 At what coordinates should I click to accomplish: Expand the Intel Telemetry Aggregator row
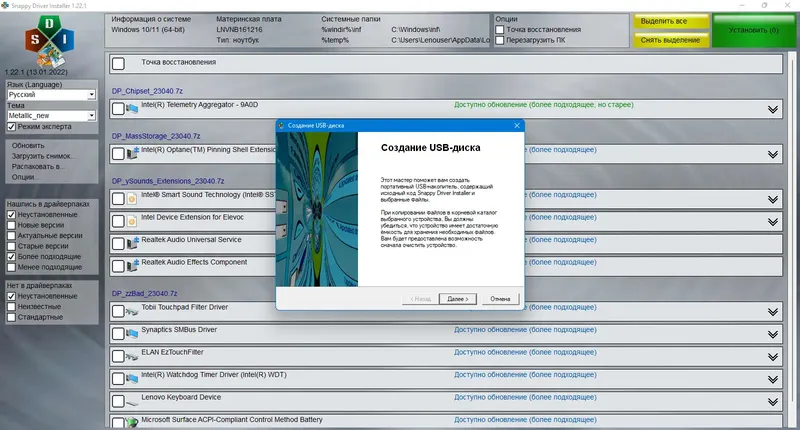(x=772, y=110)
